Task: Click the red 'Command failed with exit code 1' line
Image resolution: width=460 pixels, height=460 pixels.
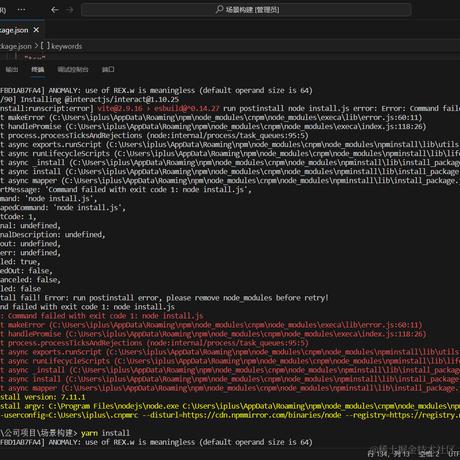Action: pos(102,316)
